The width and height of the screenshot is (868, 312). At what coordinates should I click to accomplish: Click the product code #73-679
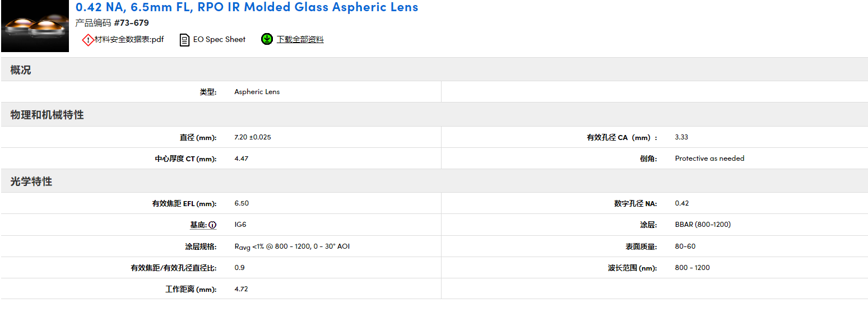131,23
